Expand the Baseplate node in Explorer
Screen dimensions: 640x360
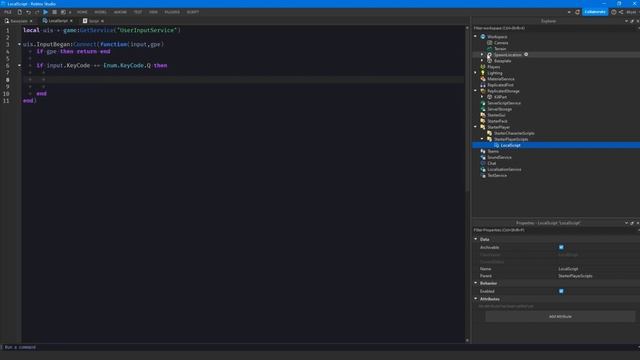pyautogui.click(x=482, y=60)
